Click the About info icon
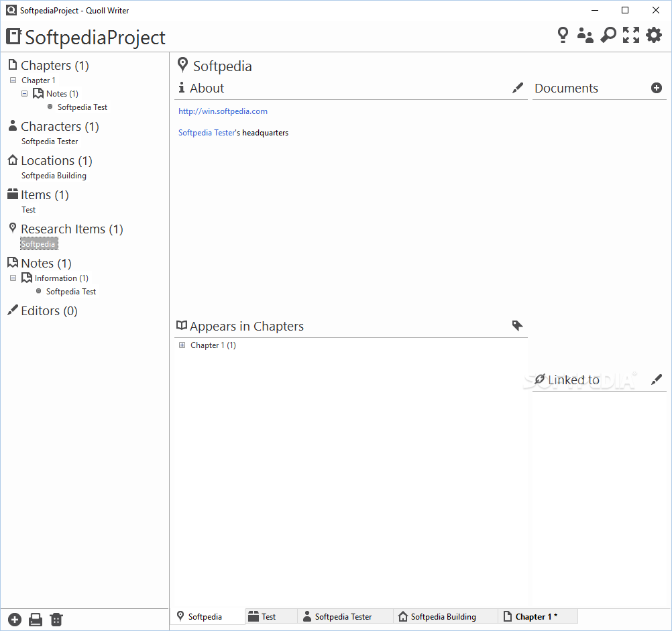 [x=182, y=87]
